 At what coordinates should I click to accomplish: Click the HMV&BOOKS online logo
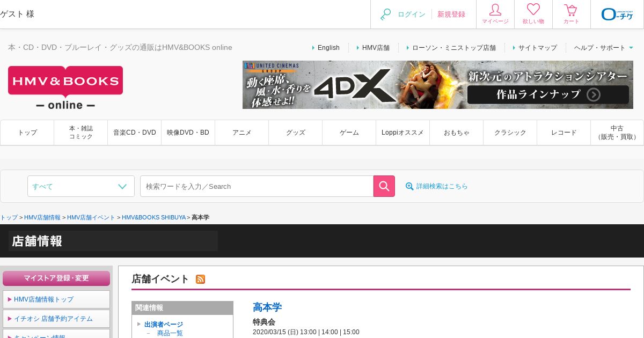pyautogui.click(x=65, y=88)
